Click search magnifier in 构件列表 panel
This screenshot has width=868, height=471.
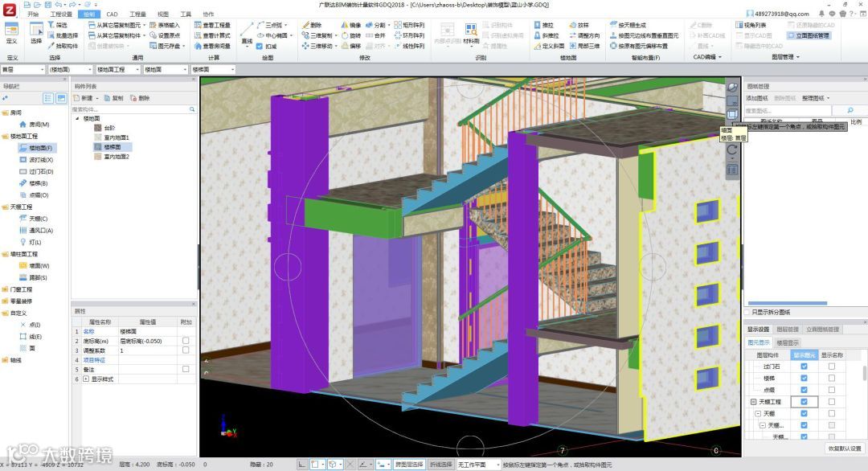pyautogui.click(x=192, y=109)
